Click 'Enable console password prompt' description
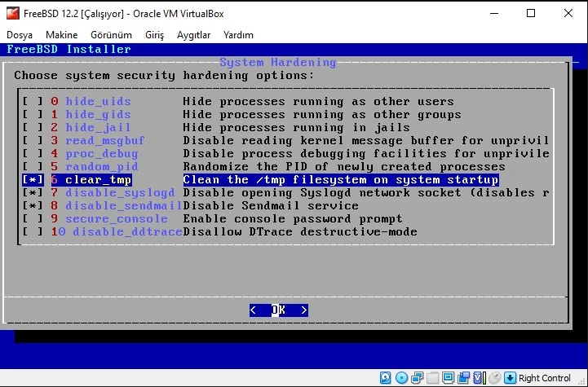The width and height of the screenshot is (588, 387). coord(293,218)
